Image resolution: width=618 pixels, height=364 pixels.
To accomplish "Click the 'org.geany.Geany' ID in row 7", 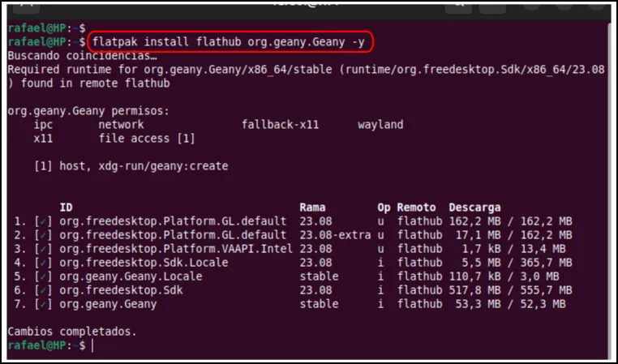I will tap(108, 304).
